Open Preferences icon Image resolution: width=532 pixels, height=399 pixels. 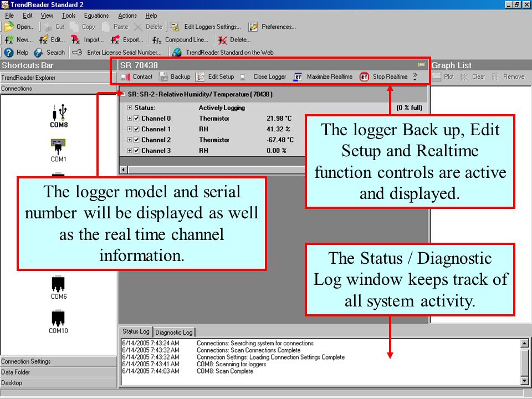pos(253,27)
